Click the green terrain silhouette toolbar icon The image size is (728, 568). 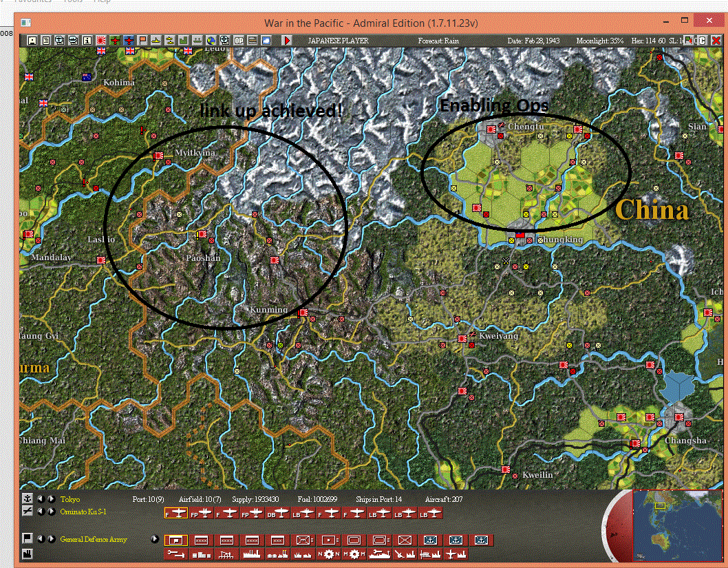point(184,41)
